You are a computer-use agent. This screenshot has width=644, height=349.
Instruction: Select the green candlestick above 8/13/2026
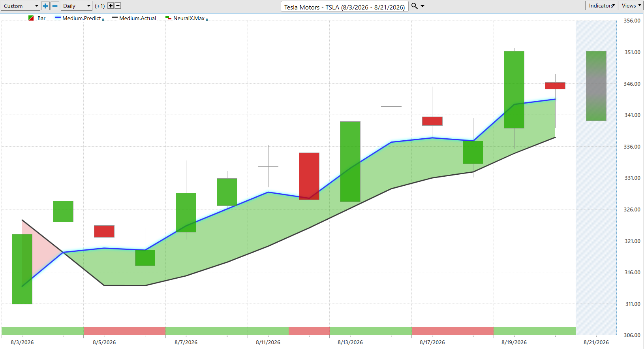tap(350, 162)
